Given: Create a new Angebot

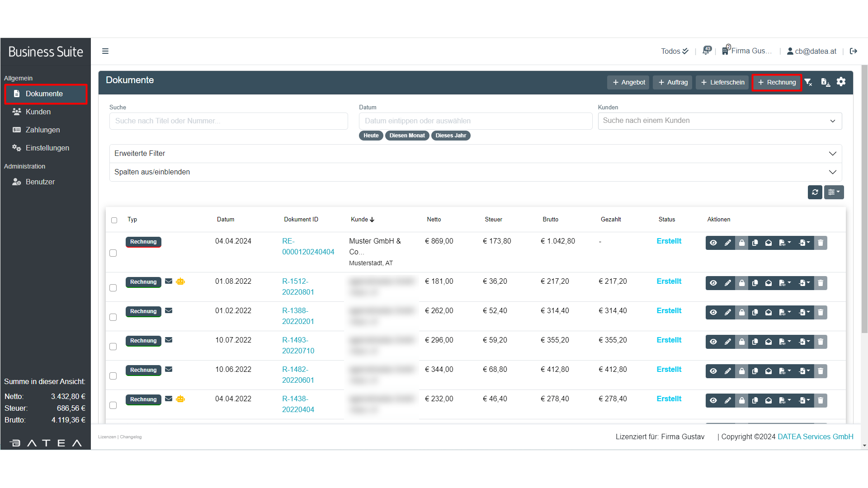Looking at the screenshot, I should point(628,83).
